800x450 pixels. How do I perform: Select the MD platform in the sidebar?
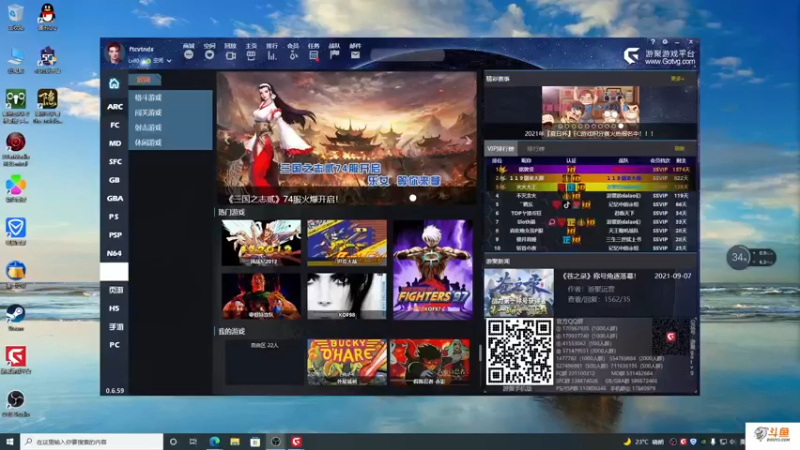115,143
